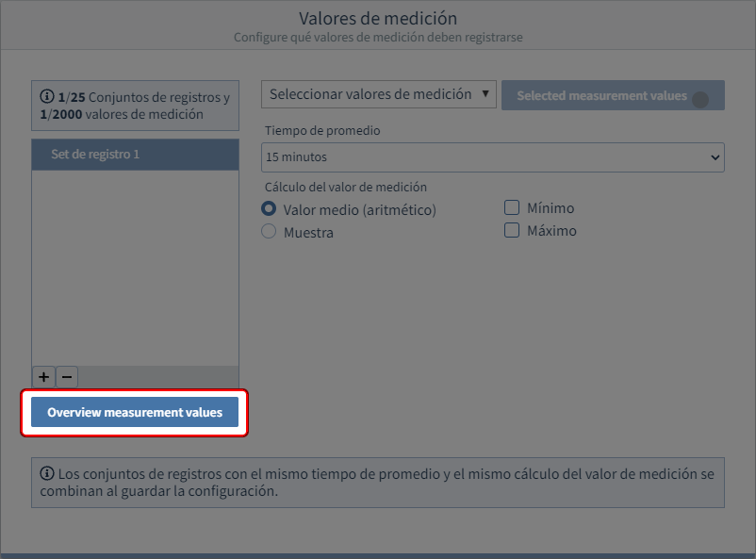Click info icon in the bottom notice
Image resolution: width=756 pixels, height=559 pixels.
coord(47,473)
